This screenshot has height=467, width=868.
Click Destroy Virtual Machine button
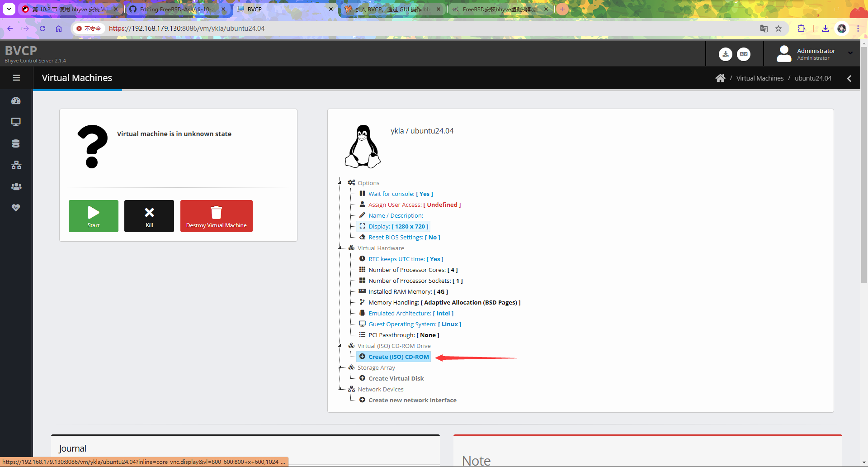(x=217, y=216)
